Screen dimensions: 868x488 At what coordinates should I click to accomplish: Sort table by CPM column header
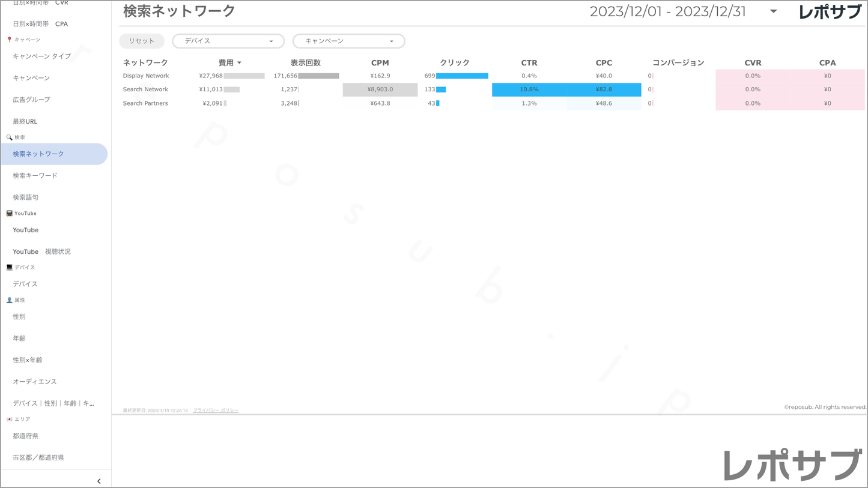pyautogui.click(x=380, y=63)
